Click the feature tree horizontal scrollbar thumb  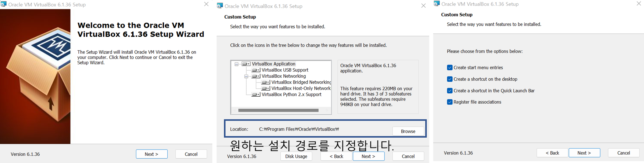point(278,110)
